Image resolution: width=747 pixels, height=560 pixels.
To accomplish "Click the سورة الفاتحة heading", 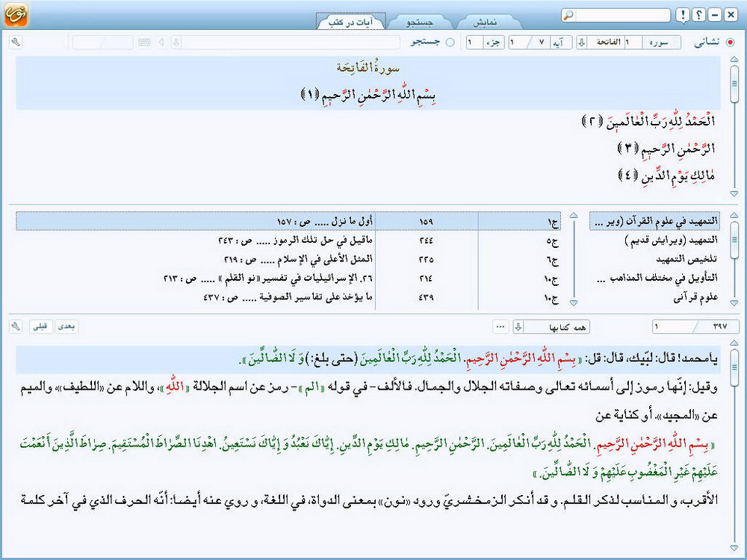I will [368, 68].
